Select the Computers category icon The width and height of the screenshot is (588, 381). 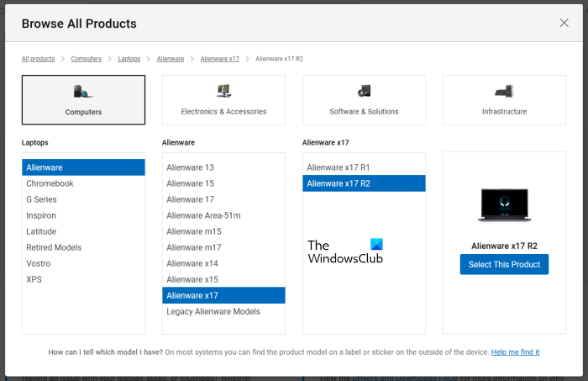click(83, 92)
